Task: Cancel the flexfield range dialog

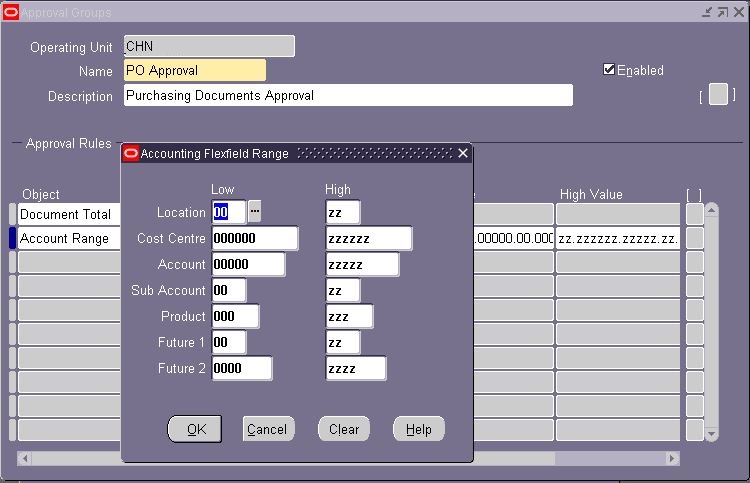Action: [x=268, y=429]
